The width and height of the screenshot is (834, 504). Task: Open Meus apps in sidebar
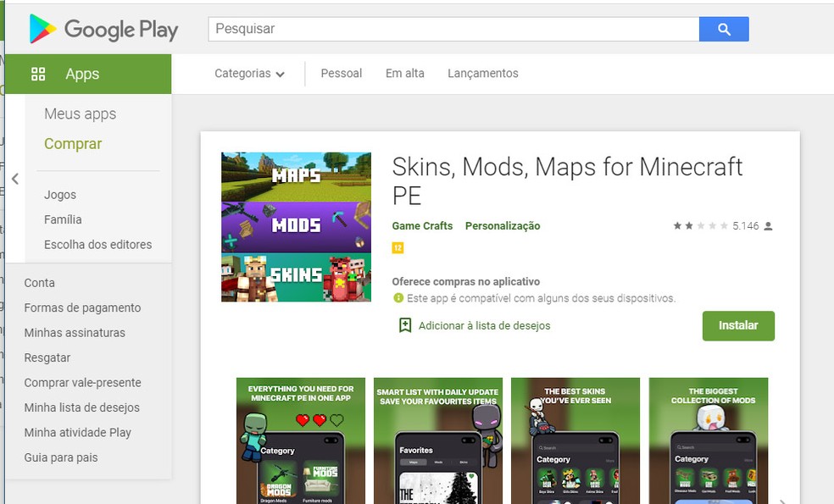81,114
